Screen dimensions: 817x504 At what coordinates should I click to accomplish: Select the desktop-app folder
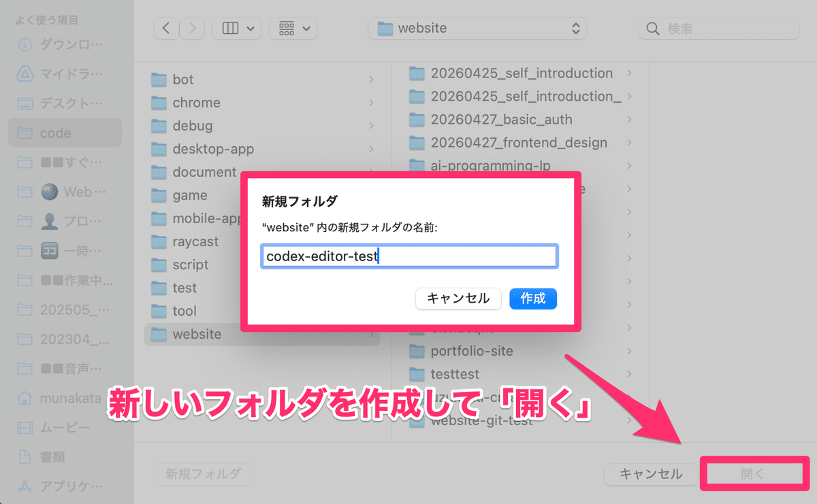(x=262, y=149)
